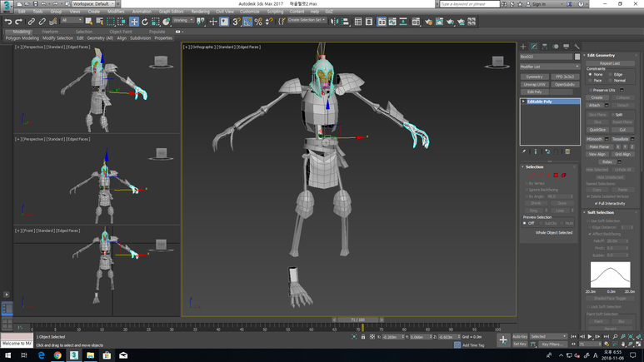
Task: Click the Polygon sub-object selection icon
Action: [x=556, y=175]
